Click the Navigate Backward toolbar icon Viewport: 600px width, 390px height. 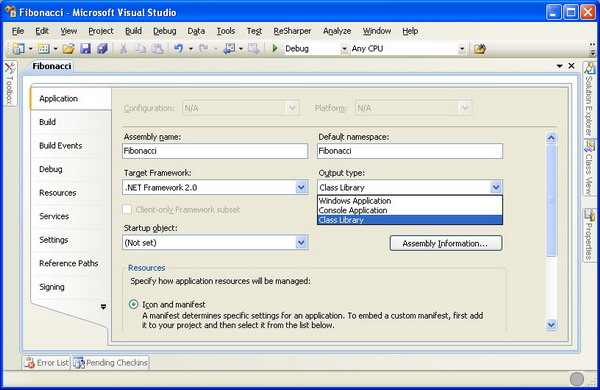[229, 49]
